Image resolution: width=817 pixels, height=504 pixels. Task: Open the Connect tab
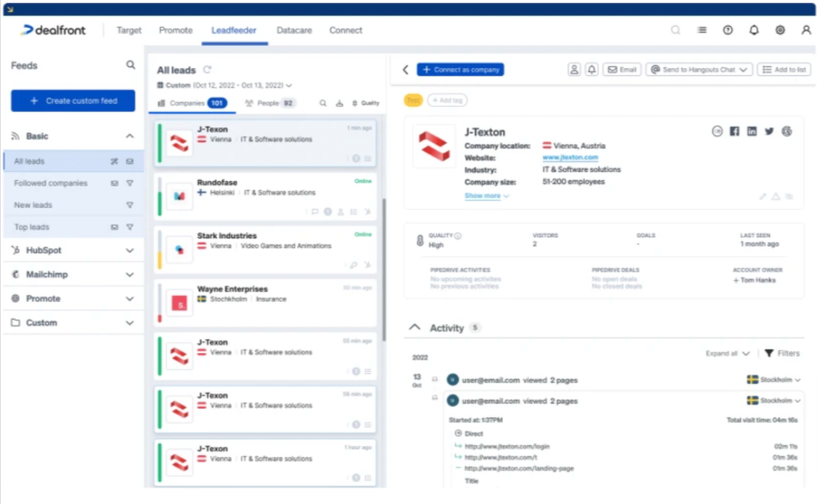pyautogui.click(x=346, y=30)
